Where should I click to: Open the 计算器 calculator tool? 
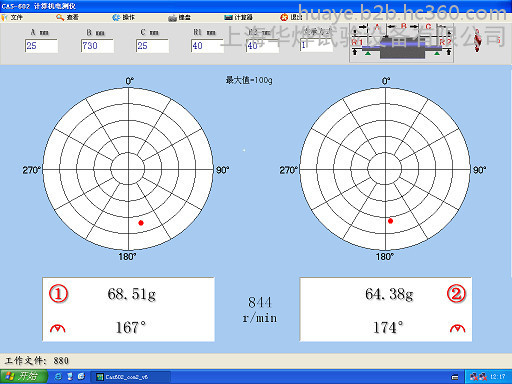coord(239,17)
